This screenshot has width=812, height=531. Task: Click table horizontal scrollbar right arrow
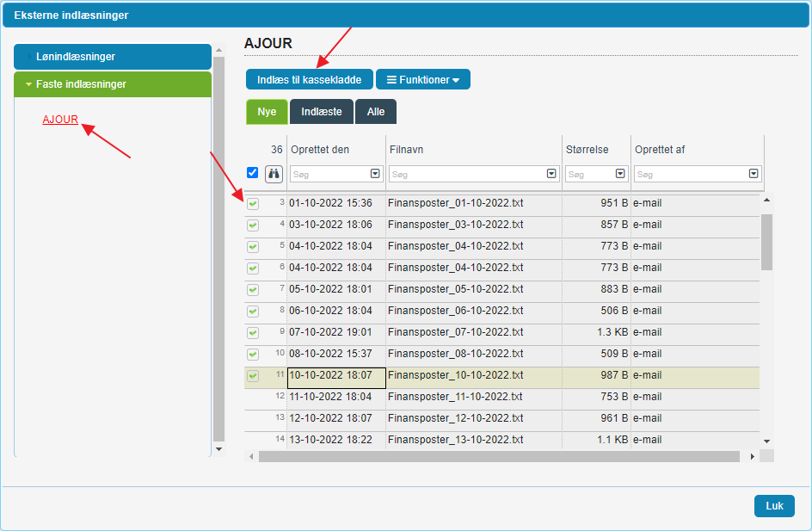pyautogui.click(x=753, y=456)
